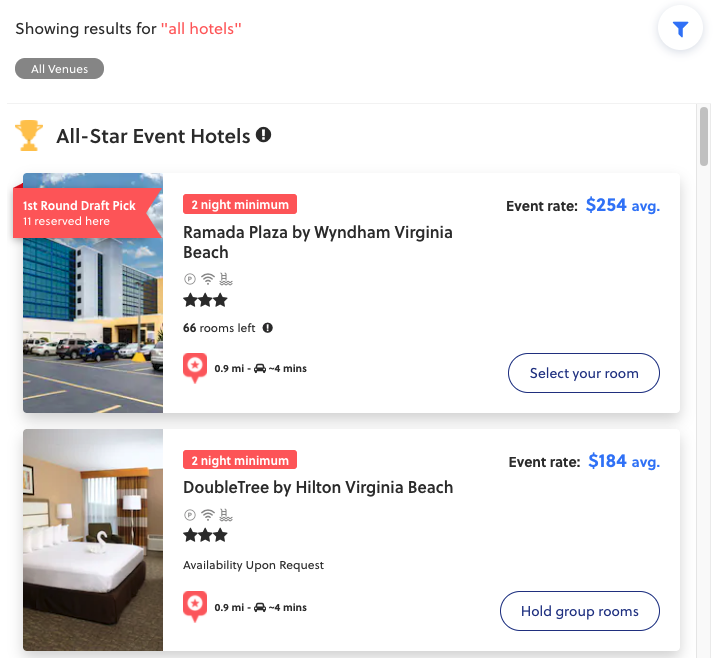Screen dimensions: 716x658
Task: Click the gold trophy icon
Action: pyautogui.click(x=29, y=136)
